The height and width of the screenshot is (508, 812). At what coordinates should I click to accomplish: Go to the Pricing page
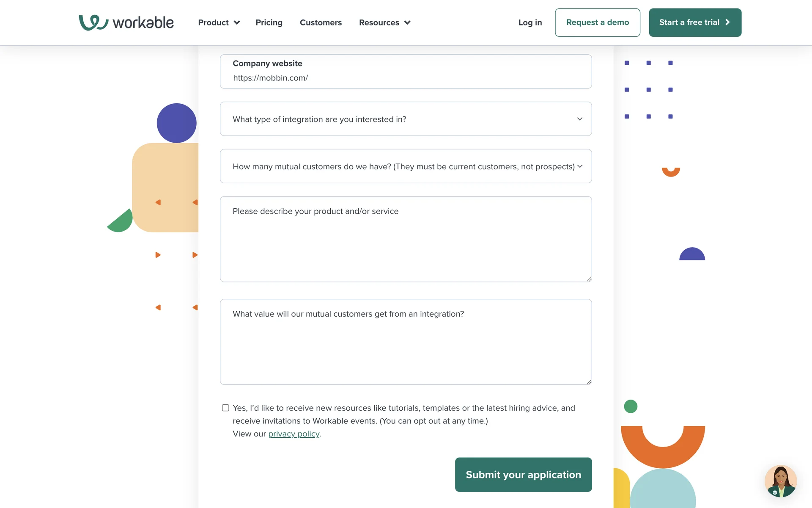(269, 23)
